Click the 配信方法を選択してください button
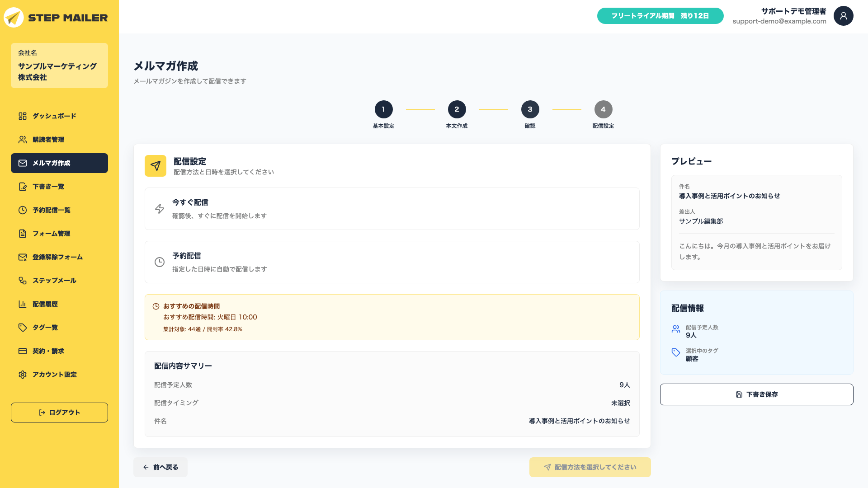The height and width of the screenshot is (488, 868). pyautogui.click(x=590, y=467)
